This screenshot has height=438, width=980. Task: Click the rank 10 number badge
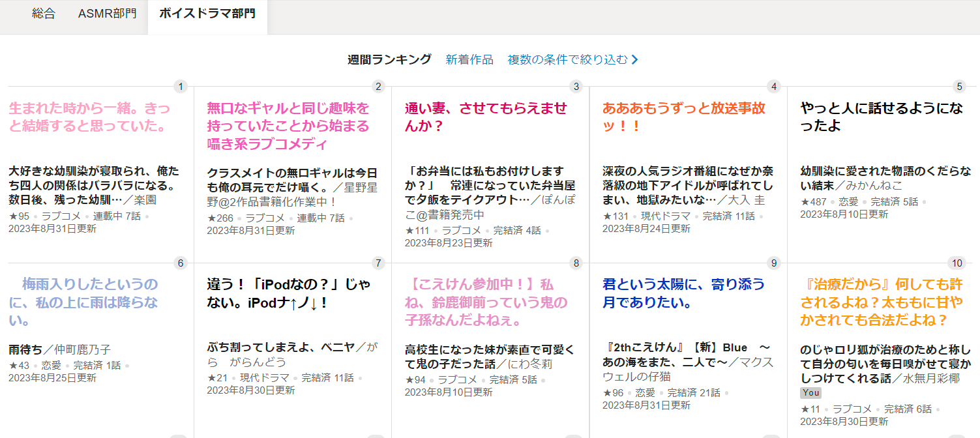(x=957, y=263)
